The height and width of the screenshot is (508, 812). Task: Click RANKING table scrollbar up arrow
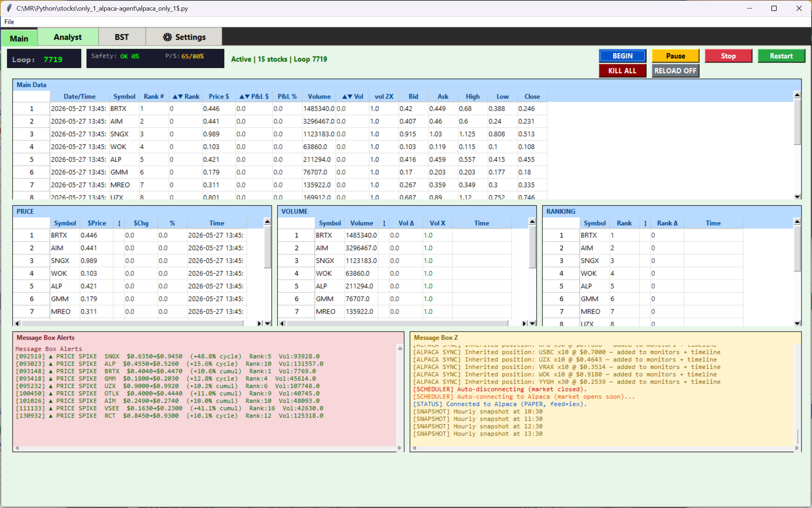click(797, 221)
